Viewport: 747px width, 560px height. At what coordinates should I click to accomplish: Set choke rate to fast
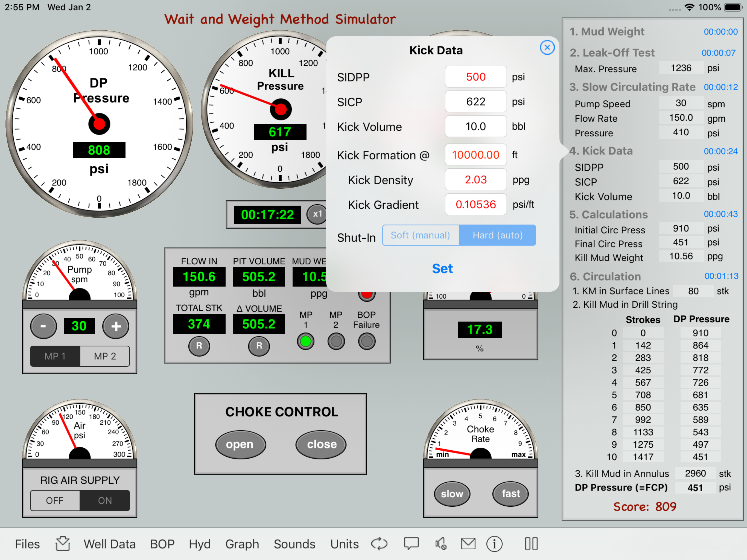pos(510,494)
